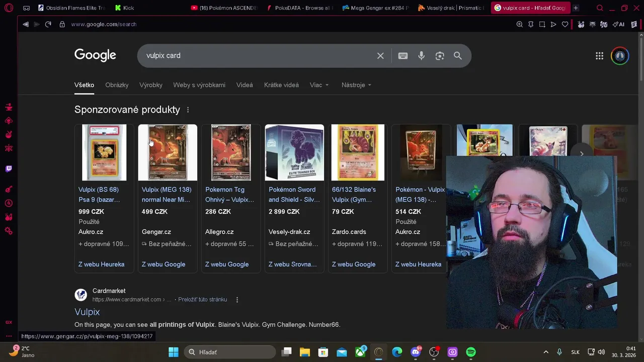Switch to the Weby s výrobkami tab
Viewport: 644px width, 362px height.
coord(199,85)
